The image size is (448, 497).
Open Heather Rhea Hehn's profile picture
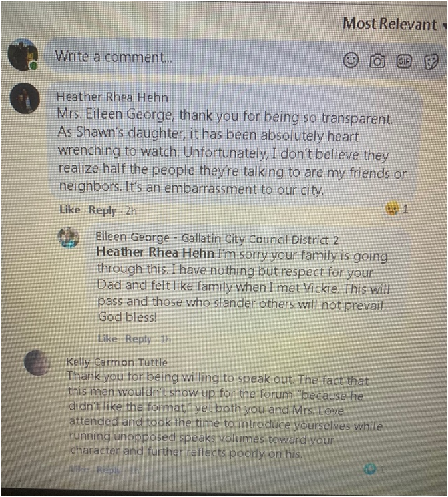click(25, 98)
